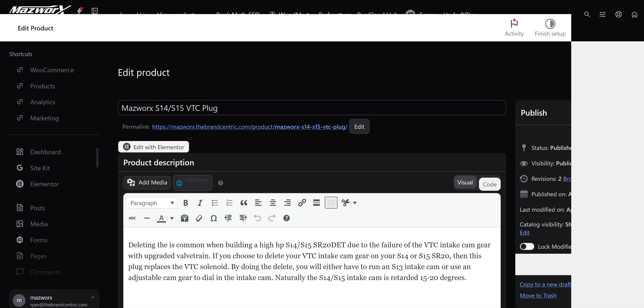Apply italic formatting
Image resolution: width=644 pixels, height=308 pixels.
point(200,203)
